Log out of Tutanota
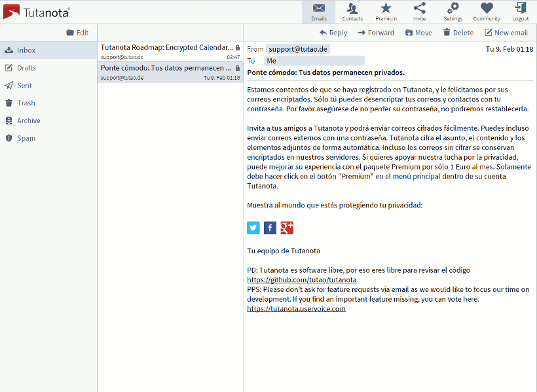Viewport: 537px width, 392px height. [x=520, y=11]
